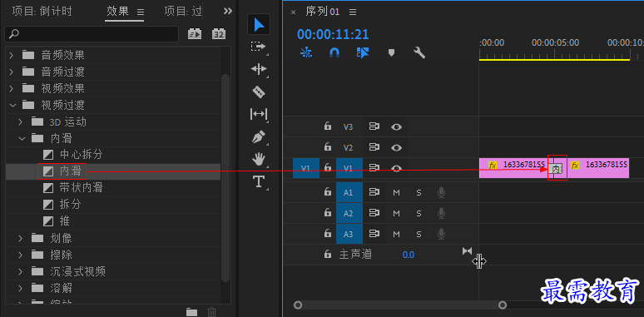Toggle sync lock for A1 track
Image resolution: width=644 pixels, height=317 pixels.
tap(374, 192)
